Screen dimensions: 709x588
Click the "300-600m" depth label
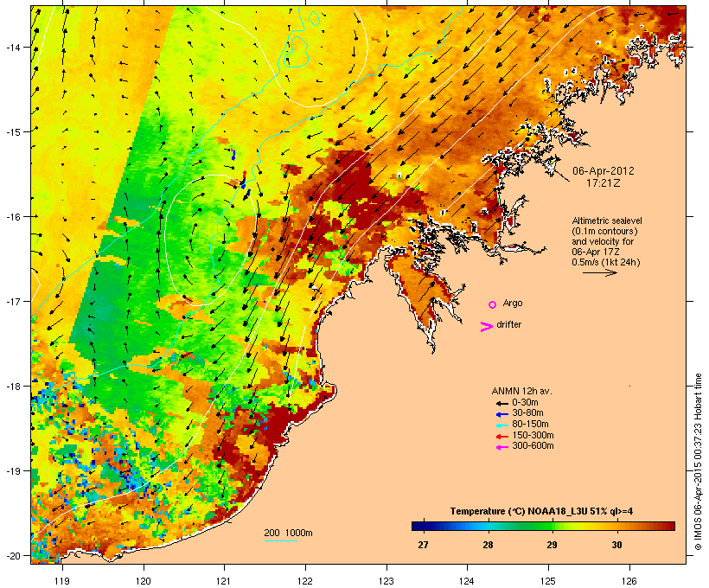point(533,446)
